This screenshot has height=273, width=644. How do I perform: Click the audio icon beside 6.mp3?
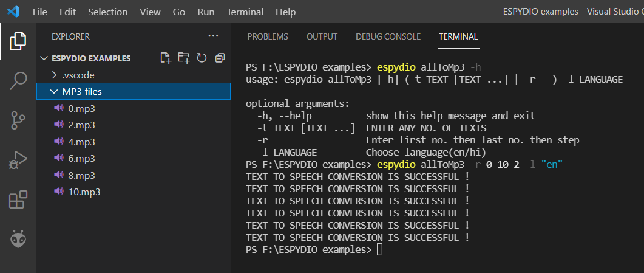(x=59, y=158)
